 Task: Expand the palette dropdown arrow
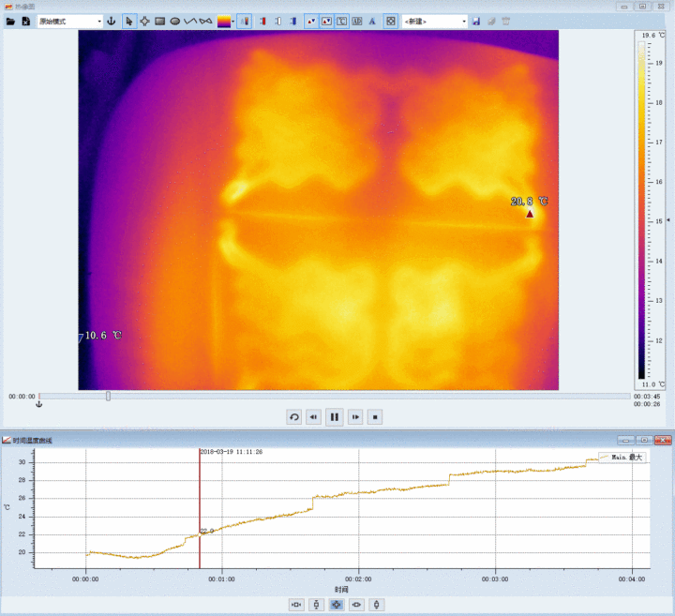[232, 21]
